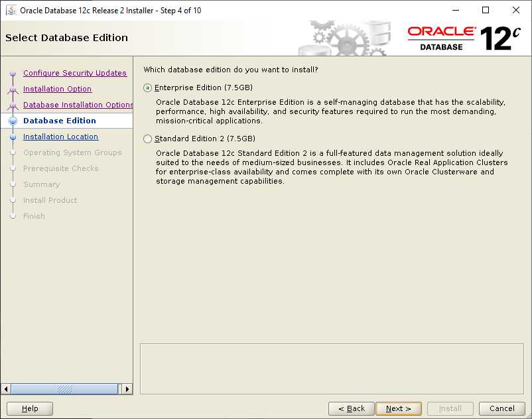Select the Database Edition step in sidebar
The image size is (532, 419).
60,121
